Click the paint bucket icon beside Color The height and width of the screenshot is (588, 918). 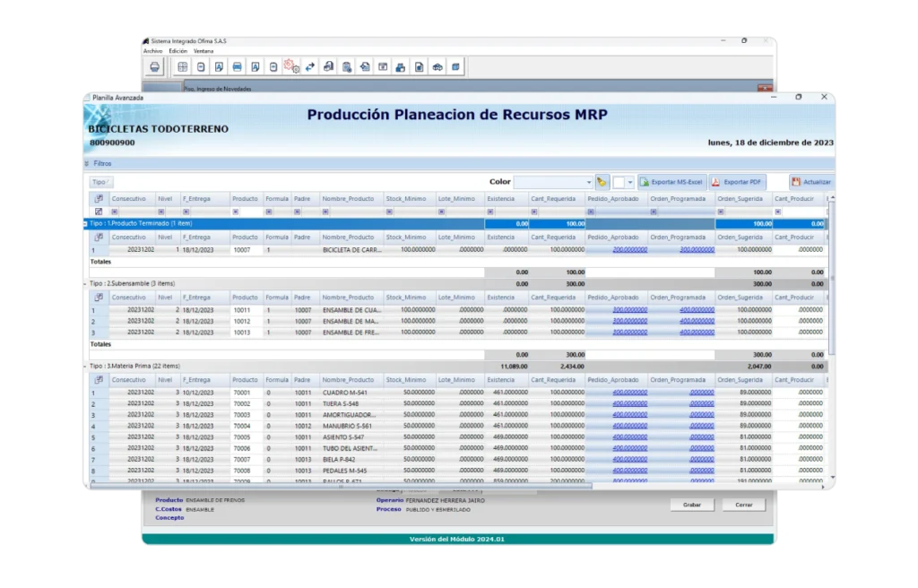tap(602, 182)
